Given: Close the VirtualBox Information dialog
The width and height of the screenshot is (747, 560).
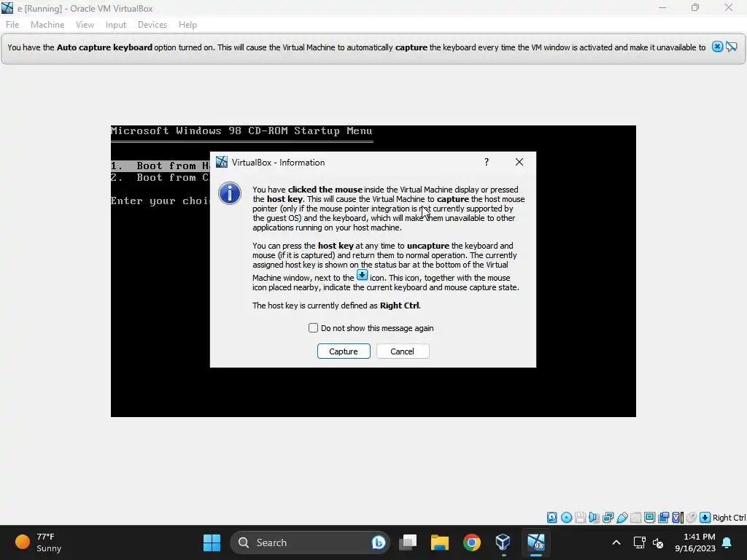Looking at the screenshot, I should 519,162.
